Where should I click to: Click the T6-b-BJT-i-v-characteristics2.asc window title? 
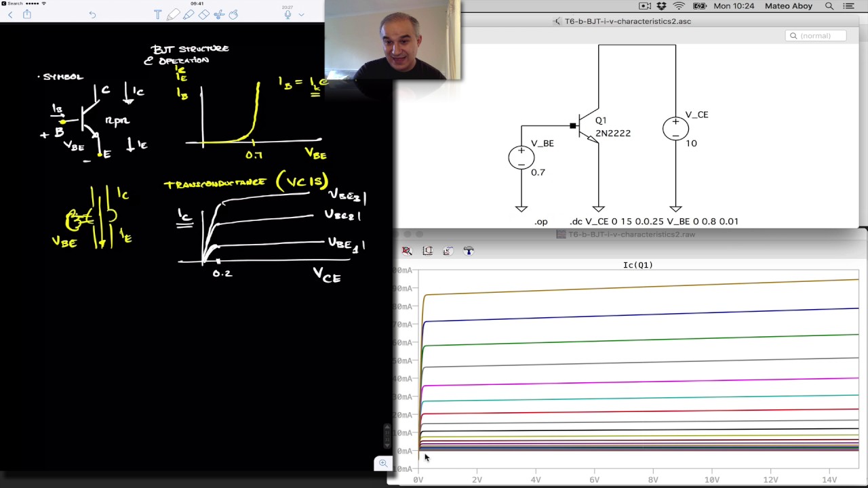tap(628, 22)
